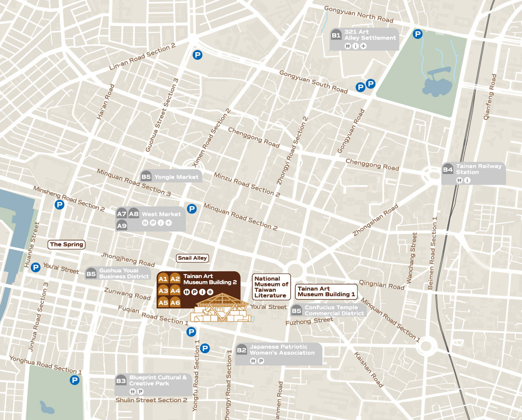Click info icon in Museum Building 2 box
Image resolution: width=522 pixels, height=420 pixels.
(202, 292)
